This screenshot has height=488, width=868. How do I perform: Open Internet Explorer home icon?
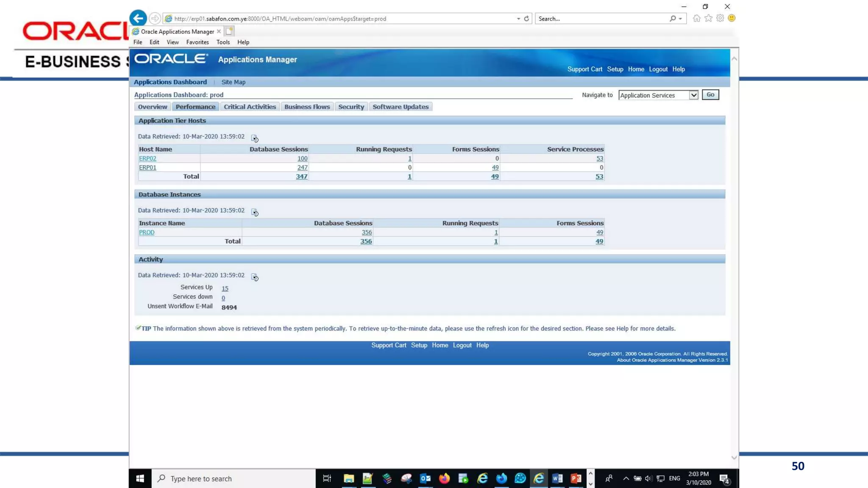[696, 18]
